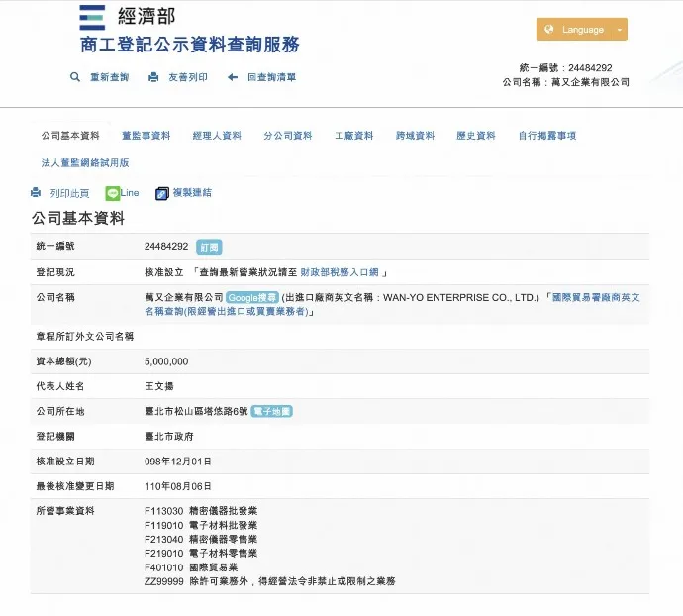This screenshot has width=683, height=616.
Task: Click the copy-link icon beside 複製連結
Action: pyautogui.click(x=162, y=193)
